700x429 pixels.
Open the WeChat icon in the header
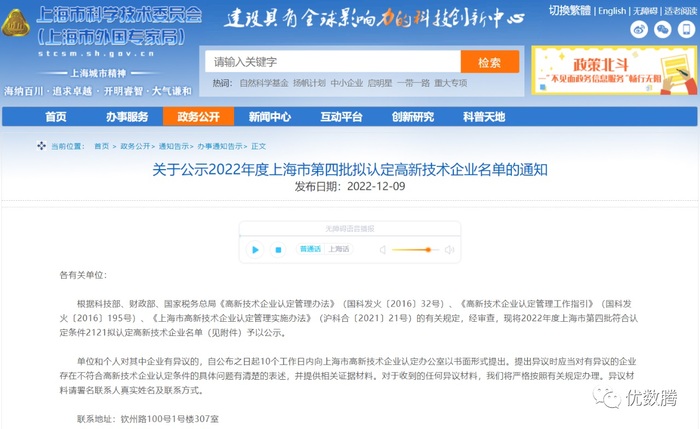662,30
